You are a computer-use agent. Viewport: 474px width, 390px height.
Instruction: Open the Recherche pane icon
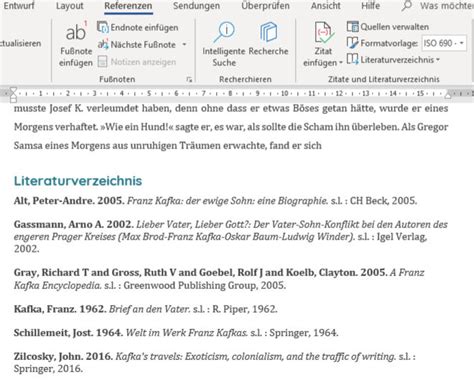[x=268, y=32]
